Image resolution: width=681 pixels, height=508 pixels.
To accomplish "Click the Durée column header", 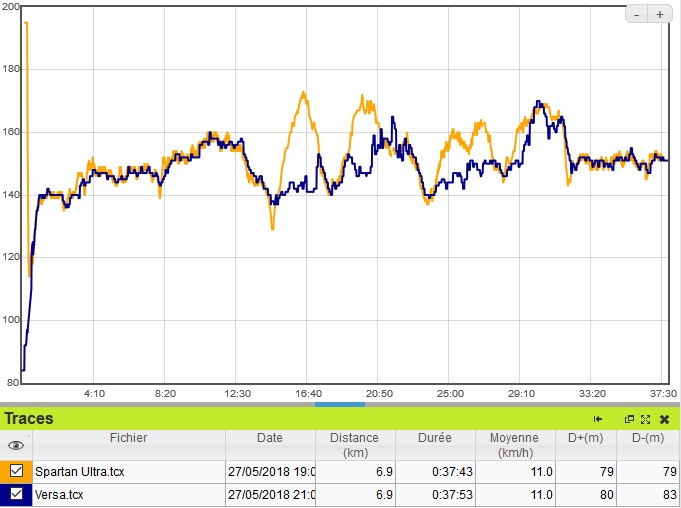I will (435, 438).
